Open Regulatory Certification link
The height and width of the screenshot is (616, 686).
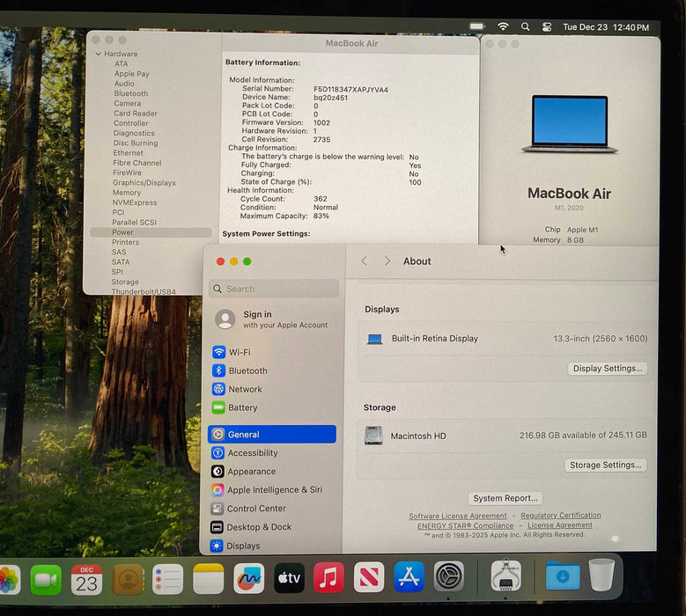click(x=560, y=516)
